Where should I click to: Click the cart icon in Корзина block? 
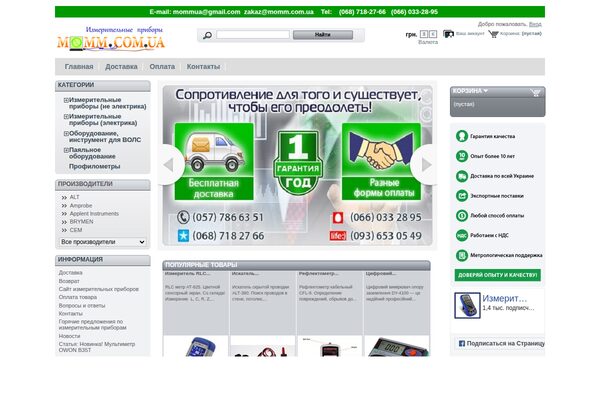[535, 92]
